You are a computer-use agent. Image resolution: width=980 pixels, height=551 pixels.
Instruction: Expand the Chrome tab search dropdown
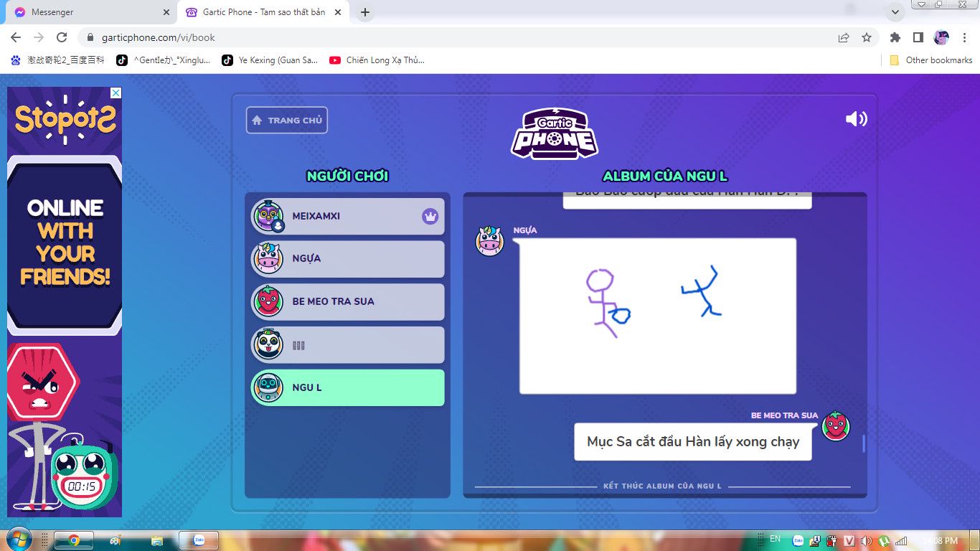[895, 12]
